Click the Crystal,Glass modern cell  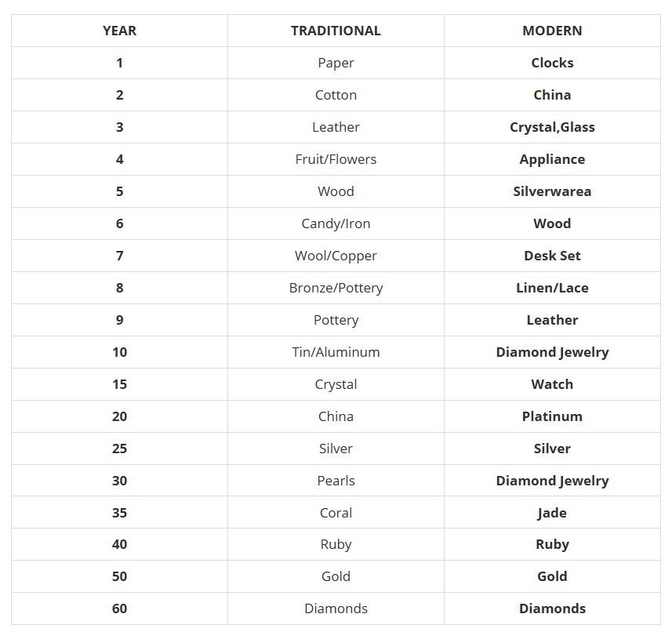[x=552, y=127]
